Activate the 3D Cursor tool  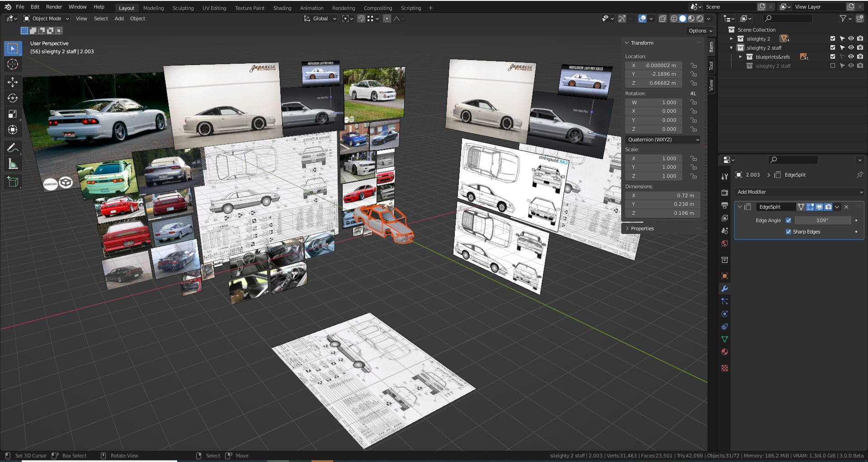pos(13,64)
